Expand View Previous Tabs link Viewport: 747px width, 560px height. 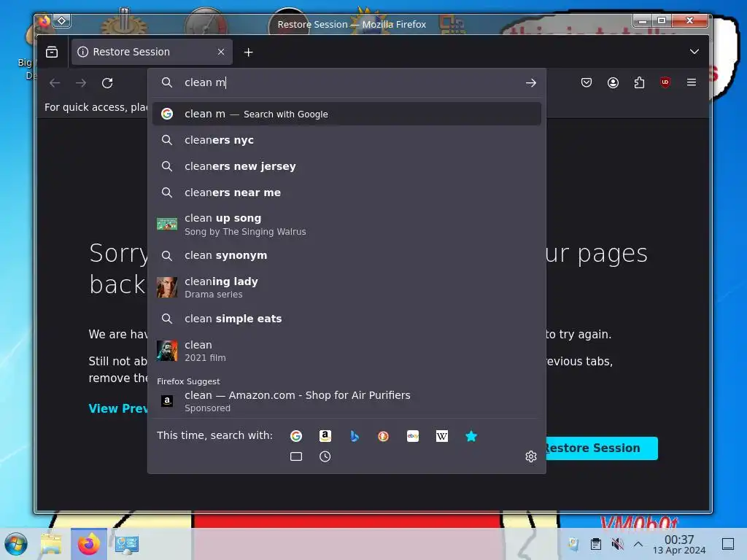(x=118, y=408)
